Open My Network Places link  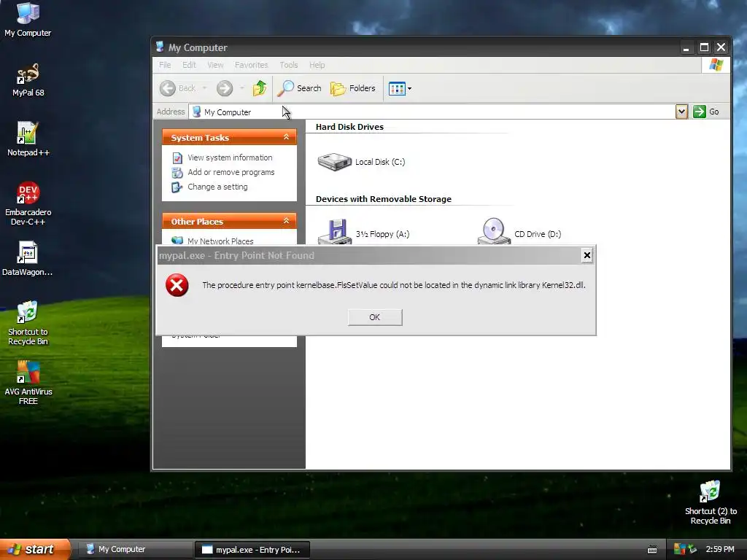tap(220, 241)
